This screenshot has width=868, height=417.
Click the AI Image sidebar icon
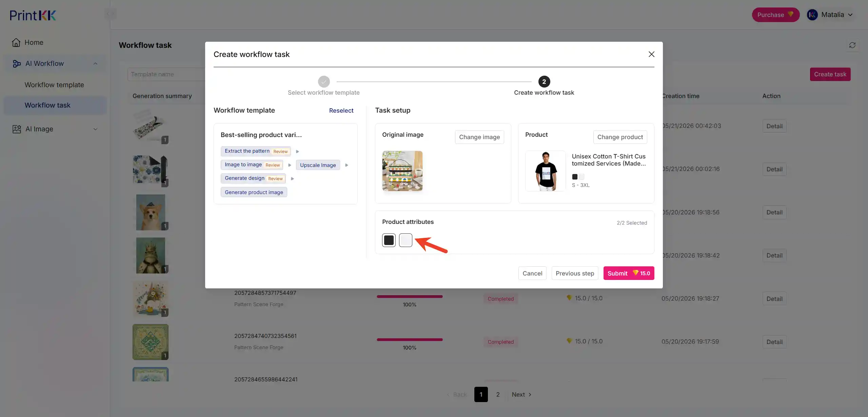coord(17,129)
